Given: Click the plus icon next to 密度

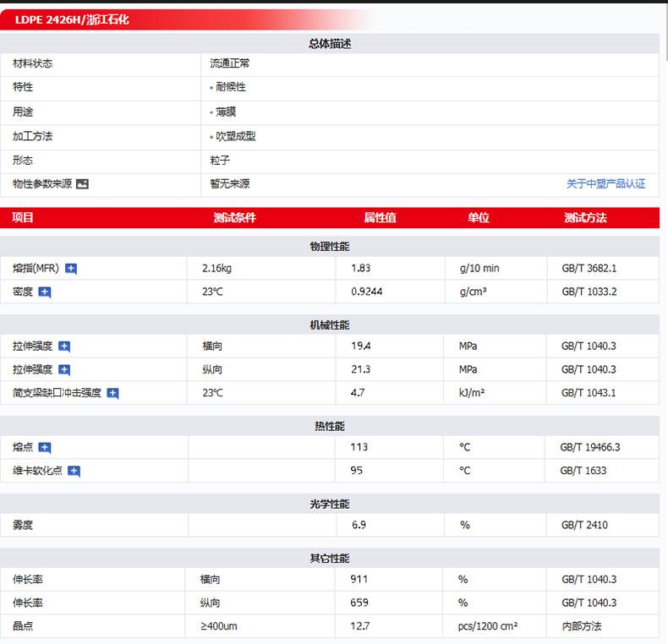Looking at the screenshot, I should pyautogui.click(x=45, y=292).
